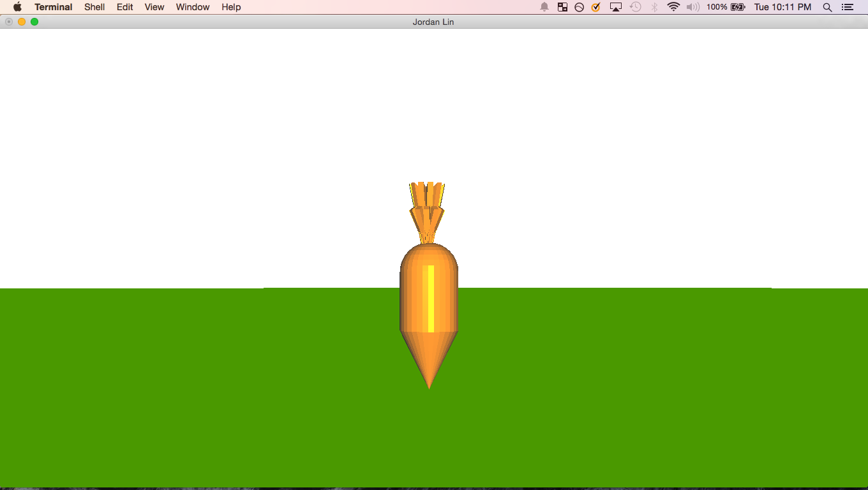Minimize the Jordan Lin window with yellow button
The height and width of the screenshot is (490, 868).
pyautogui.click(x=22, y=22)
